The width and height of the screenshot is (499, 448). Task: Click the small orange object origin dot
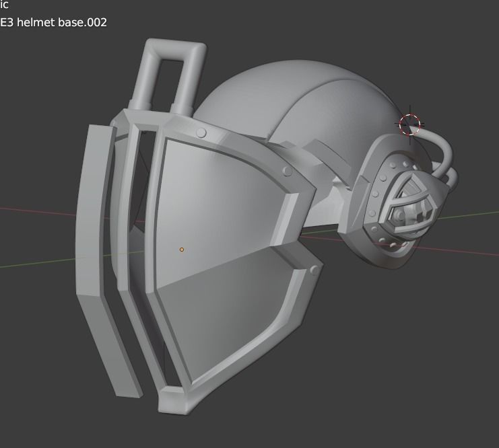click(182, 250)
